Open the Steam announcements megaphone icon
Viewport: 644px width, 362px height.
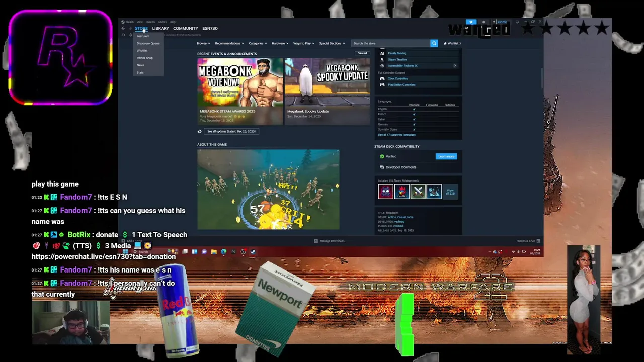click(471, 22)
